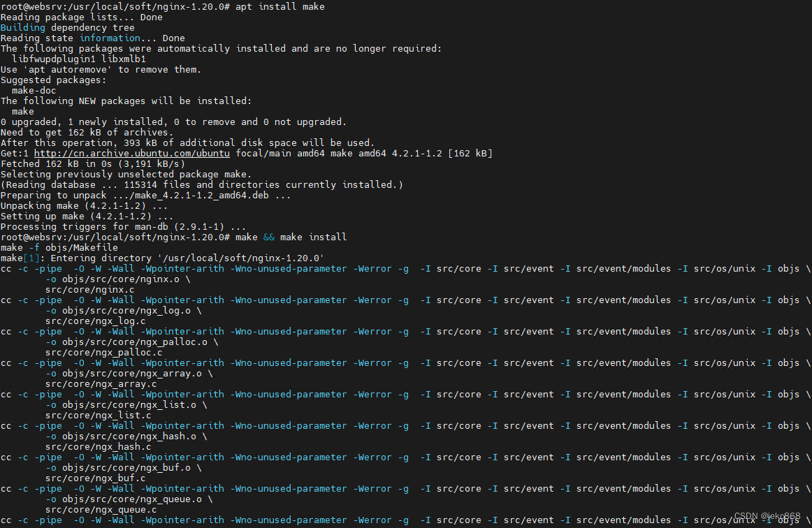The height and width of the screenshot is (528, 812).
Task: Click 'Unpacking make (4.2.1-1.2) ...' line
Action: pos(85,206)
